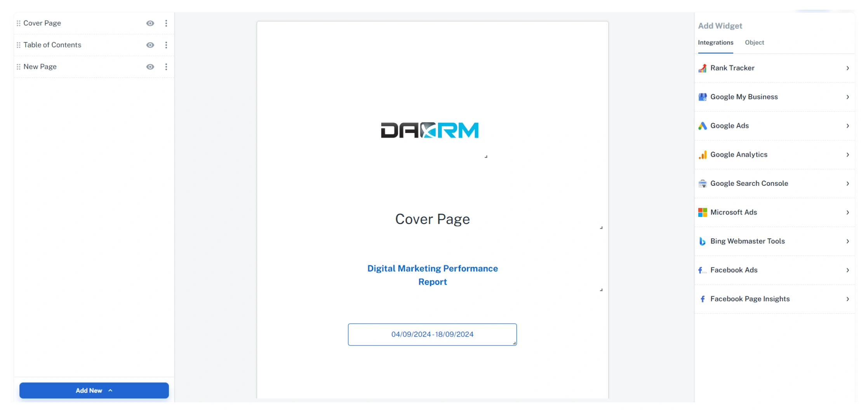Click the Google My Business icon
This screenshot has width=868, height=412.
(x=703, y=97)
